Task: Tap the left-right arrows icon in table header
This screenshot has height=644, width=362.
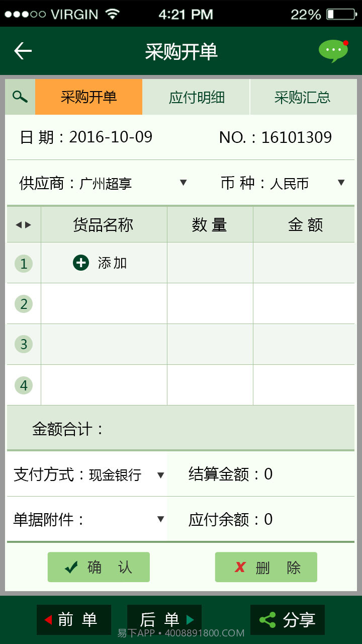Action: tap(23, 224)
